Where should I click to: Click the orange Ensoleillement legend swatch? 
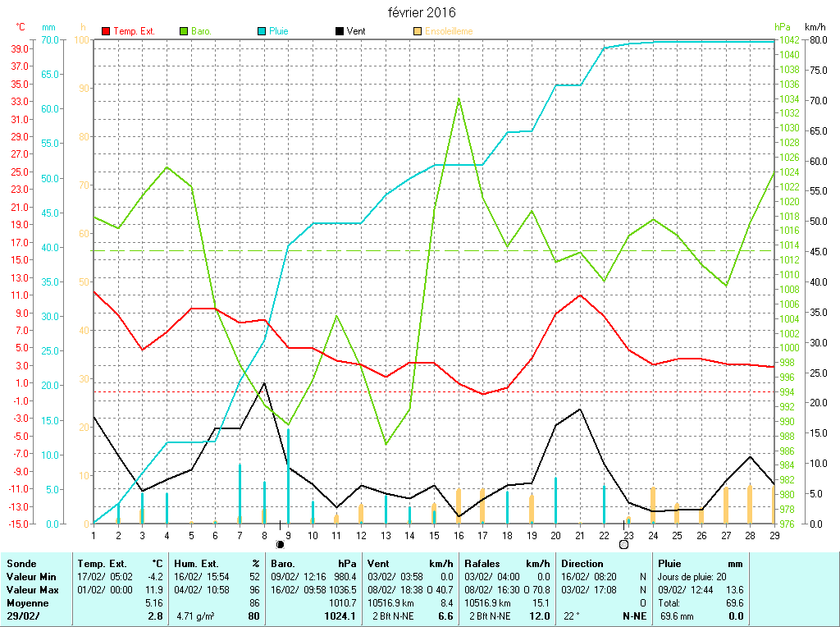[x=418, y=31]
